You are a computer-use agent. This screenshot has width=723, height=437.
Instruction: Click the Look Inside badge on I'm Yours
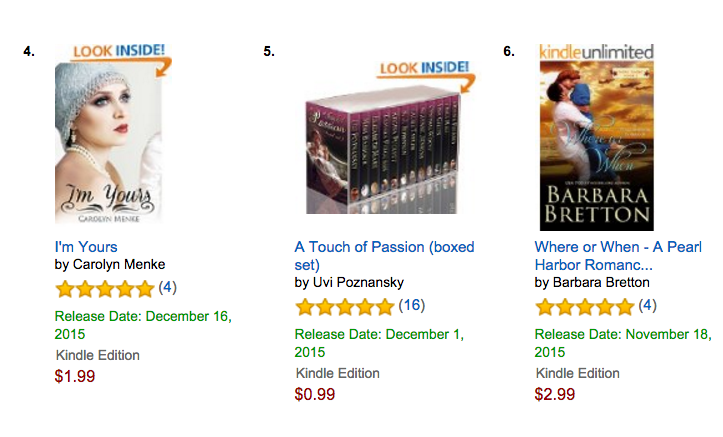pyautogui.click(x=122, y=59)
